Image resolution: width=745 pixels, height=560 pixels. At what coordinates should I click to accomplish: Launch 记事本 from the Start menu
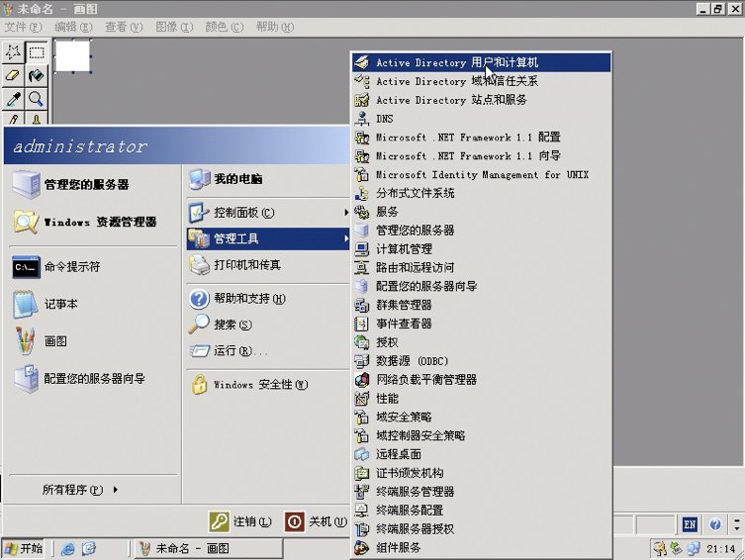coord(93,304)
